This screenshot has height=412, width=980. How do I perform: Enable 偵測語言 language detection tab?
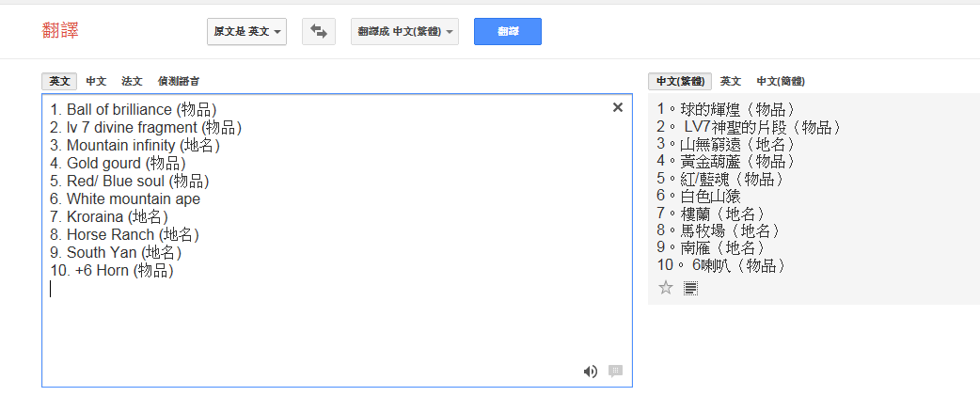[x=179, y=82]
